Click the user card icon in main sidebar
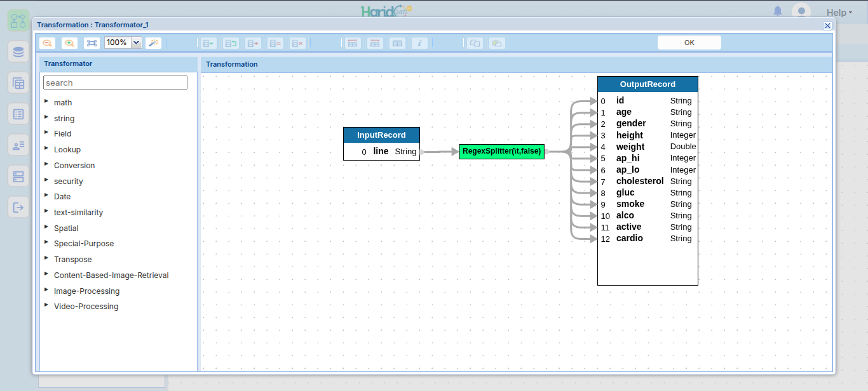Viewport: 868px width, 391px height. tap(18, 145)
